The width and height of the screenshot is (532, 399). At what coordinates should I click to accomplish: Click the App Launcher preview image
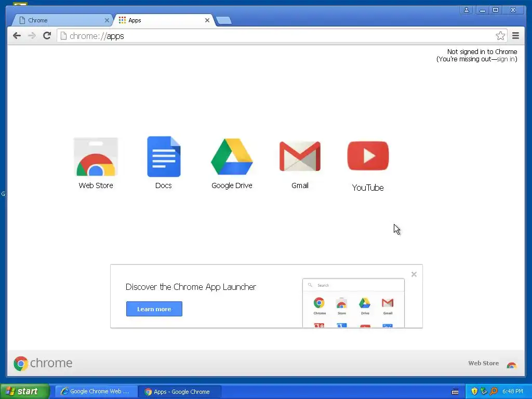pos(353,303)
